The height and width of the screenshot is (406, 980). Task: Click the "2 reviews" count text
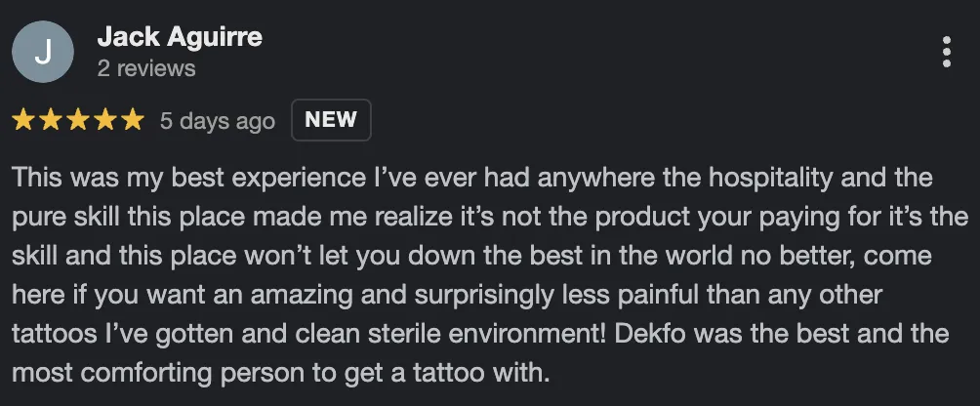(146, 68)
